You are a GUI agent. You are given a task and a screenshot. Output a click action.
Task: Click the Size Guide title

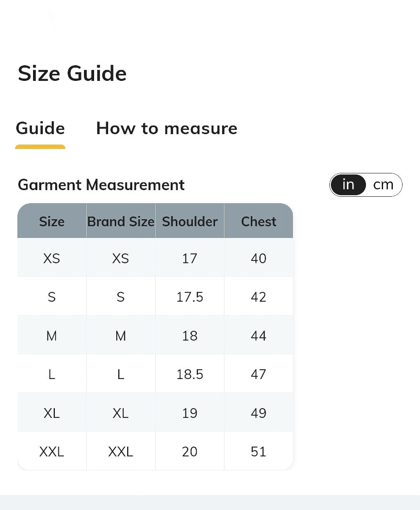pyautogui.click(x=72, y=73)
